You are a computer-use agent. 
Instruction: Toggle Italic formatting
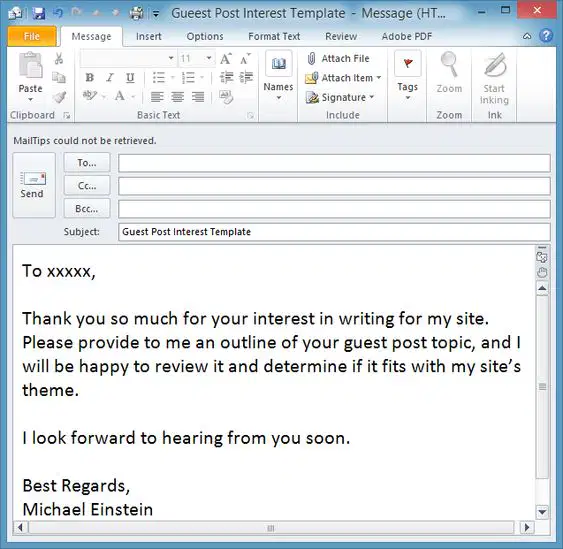(110, 78)
